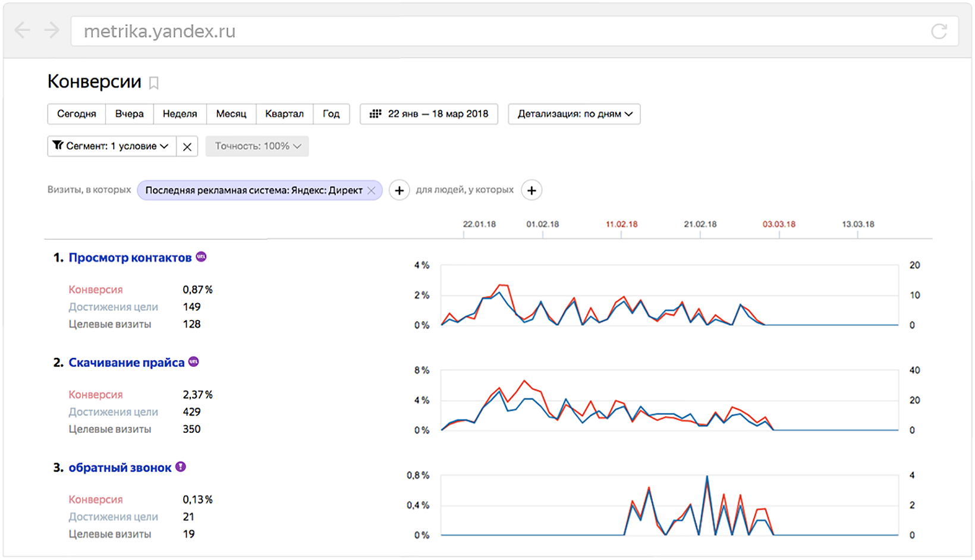
Task: Click purple icon beside обратный звонок
Action: (x=181, y=467)
